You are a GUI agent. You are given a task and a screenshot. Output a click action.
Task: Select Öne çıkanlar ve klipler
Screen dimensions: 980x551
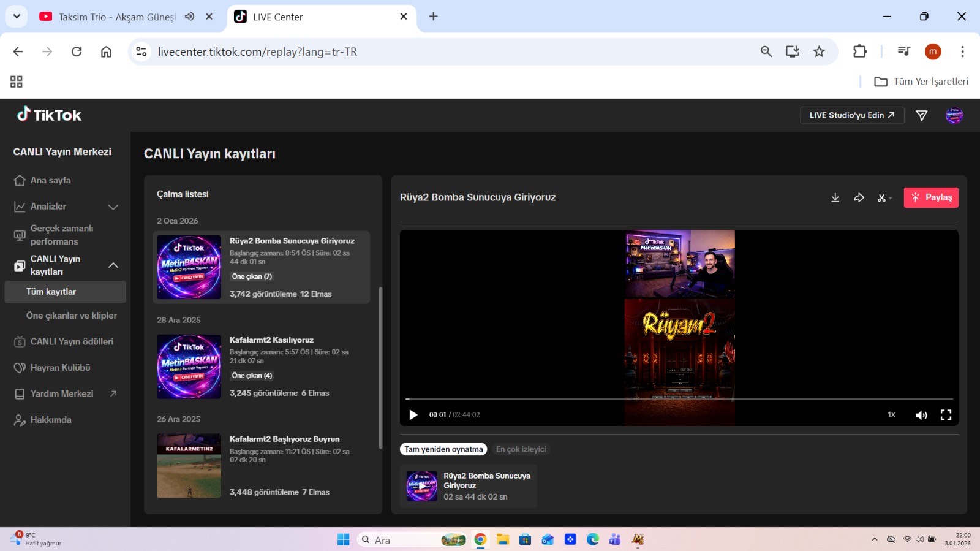pyautogui.click(x=72, y=316)
